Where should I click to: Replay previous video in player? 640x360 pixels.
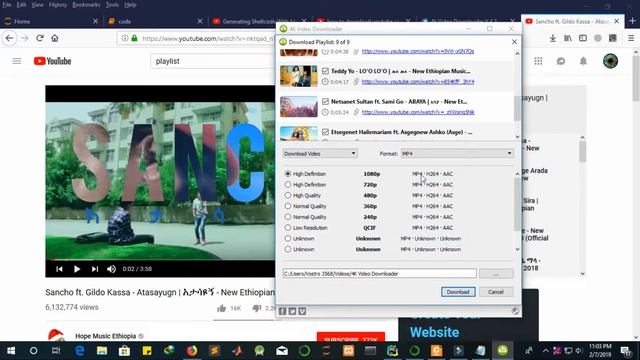coord(59,269)
